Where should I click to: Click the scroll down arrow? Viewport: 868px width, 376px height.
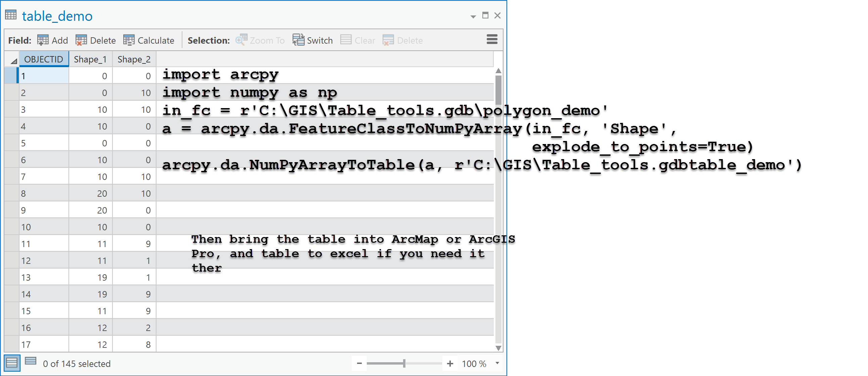498,348
